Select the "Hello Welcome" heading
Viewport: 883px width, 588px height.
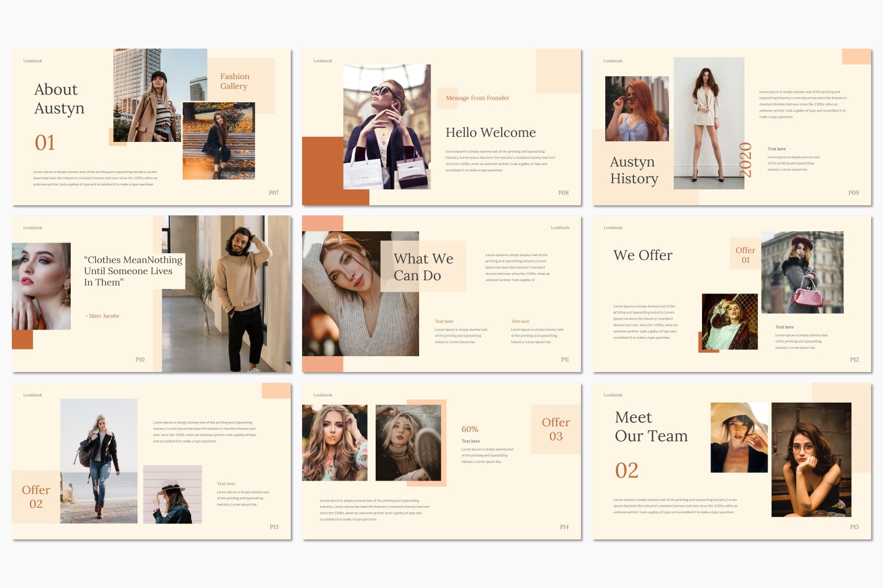pyautogui.click(x=490, y=133)
